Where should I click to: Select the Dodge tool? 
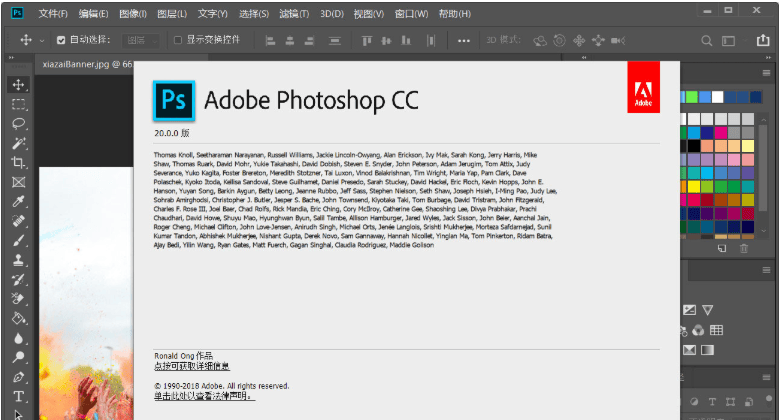coord(18,357)
